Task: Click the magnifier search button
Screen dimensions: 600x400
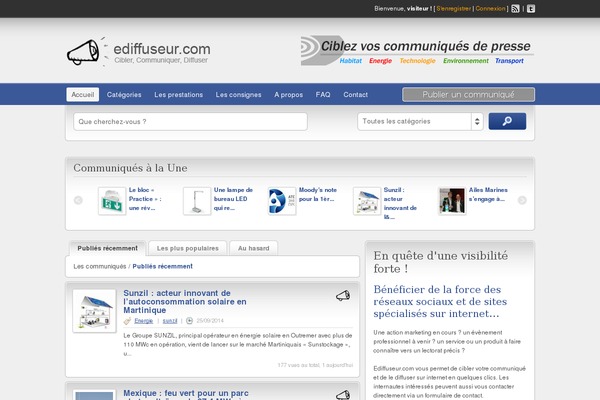Action: tap(507, 121)
